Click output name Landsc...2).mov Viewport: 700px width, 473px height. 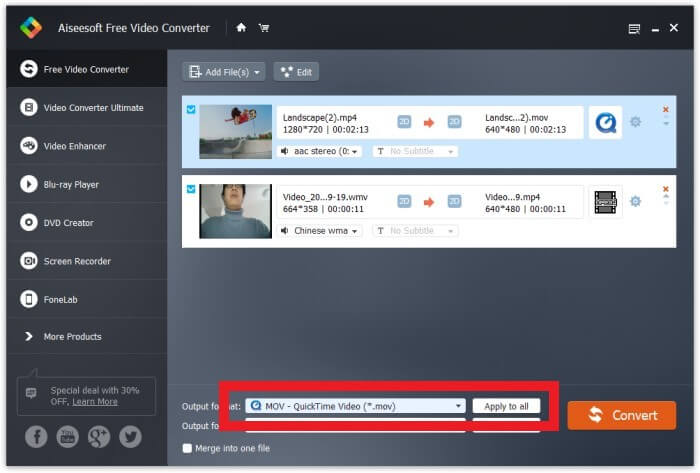tap(517, 117)
